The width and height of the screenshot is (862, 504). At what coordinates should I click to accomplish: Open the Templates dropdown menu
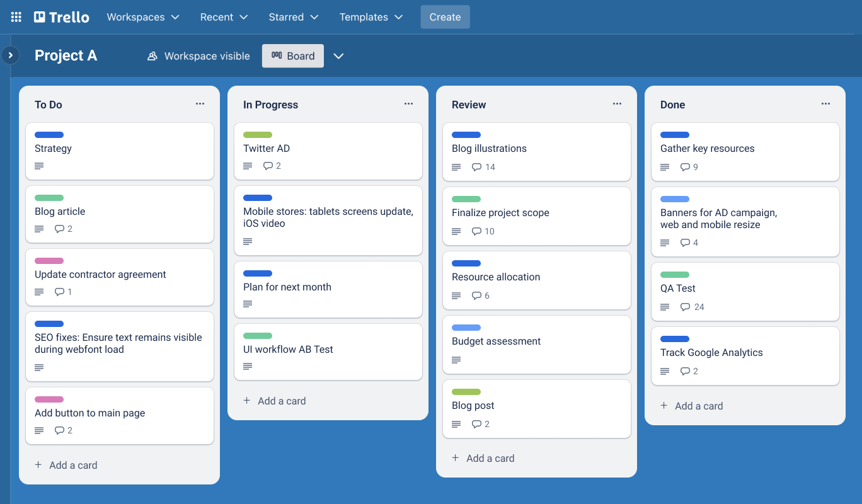371,17
